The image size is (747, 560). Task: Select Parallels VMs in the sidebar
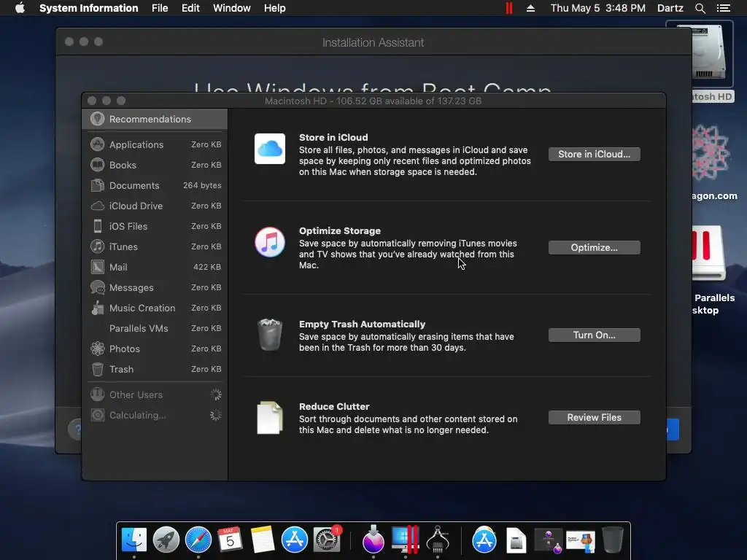click(155, 329)
